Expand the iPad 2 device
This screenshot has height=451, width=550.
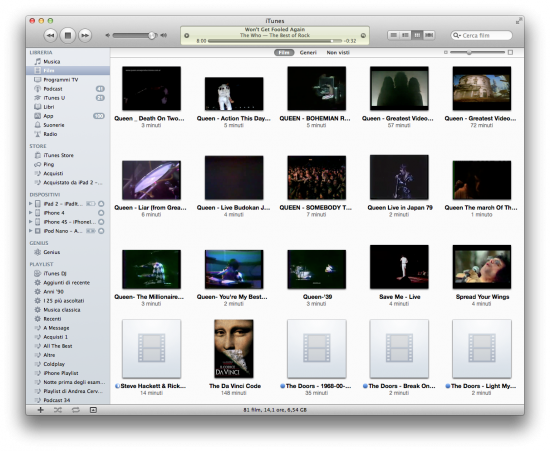[31, 203]
